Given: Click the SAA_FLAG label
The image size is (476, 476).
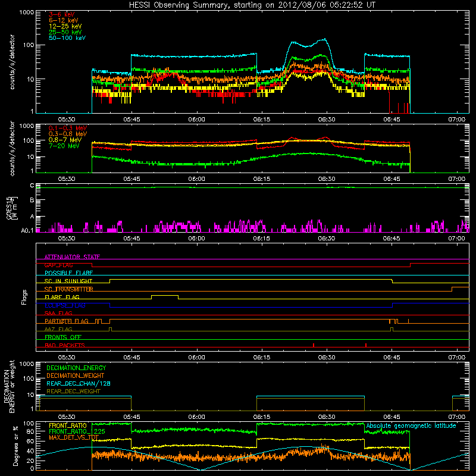Looking at the screenshot, I should [x=58, y=313].
